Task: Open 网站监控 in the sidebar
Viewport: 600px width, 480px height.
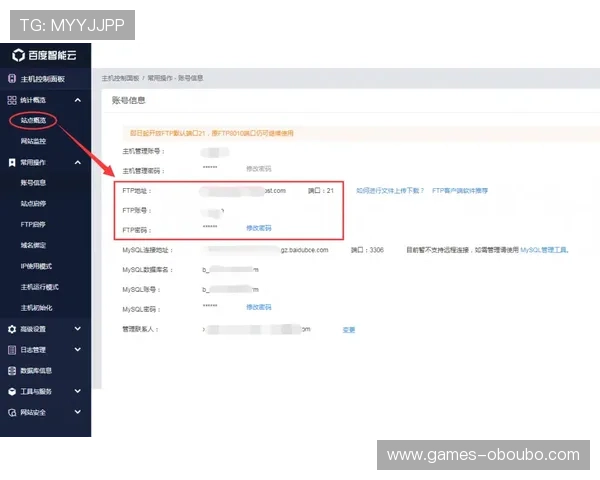Action: (33, 141)
